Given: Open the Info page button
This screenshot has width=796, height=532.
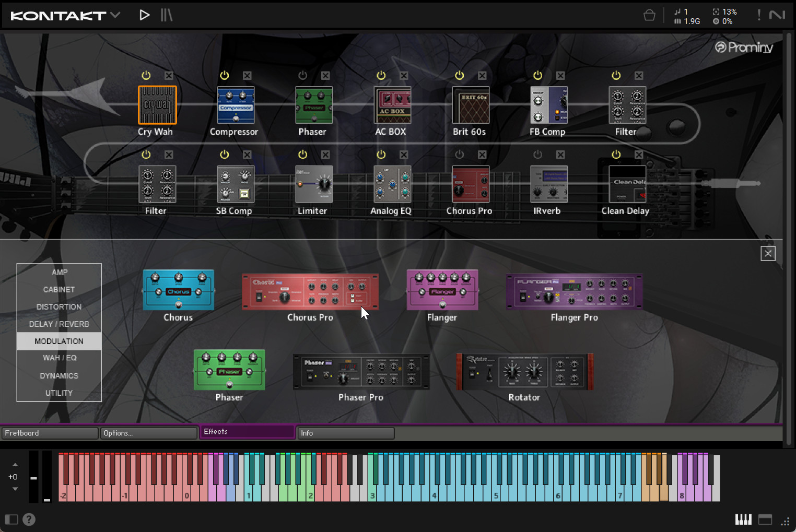Looking at the screenshot, I should click(345, 433).
